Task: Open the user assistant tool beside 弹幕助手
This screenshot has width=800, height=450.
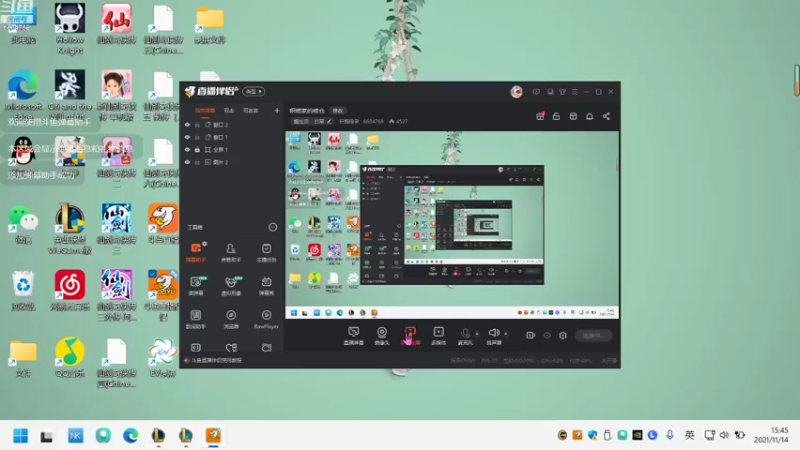Action: tap(231, 252)
